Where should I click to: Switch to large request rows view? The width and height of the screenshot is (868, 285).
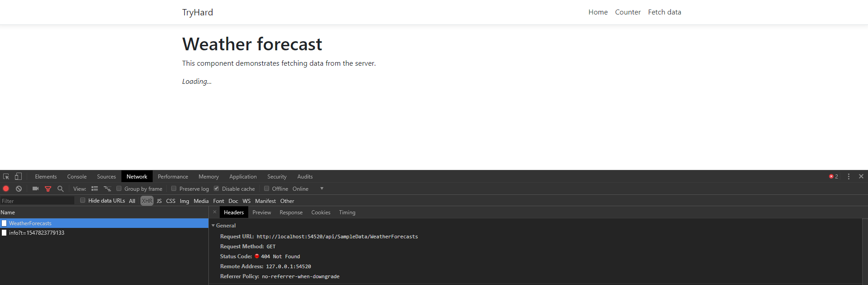tap(95, 189)
